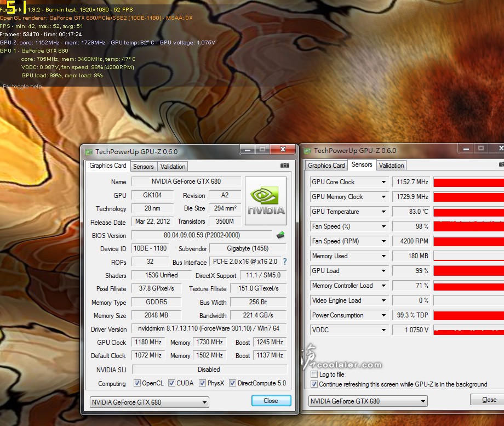Click the 83.0 °C temperature reading

pos(411,212)
